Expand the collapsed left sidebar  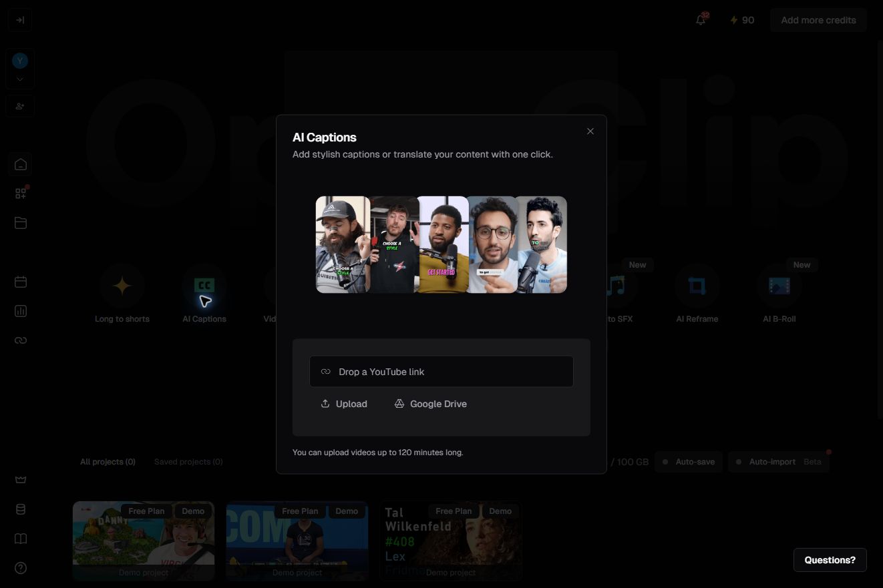pos(20,20)
